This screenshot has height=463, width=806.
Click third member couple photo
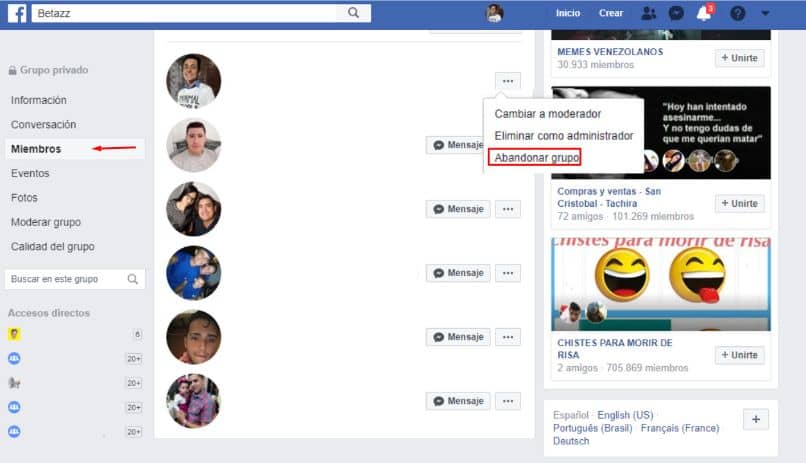[194, 209]
